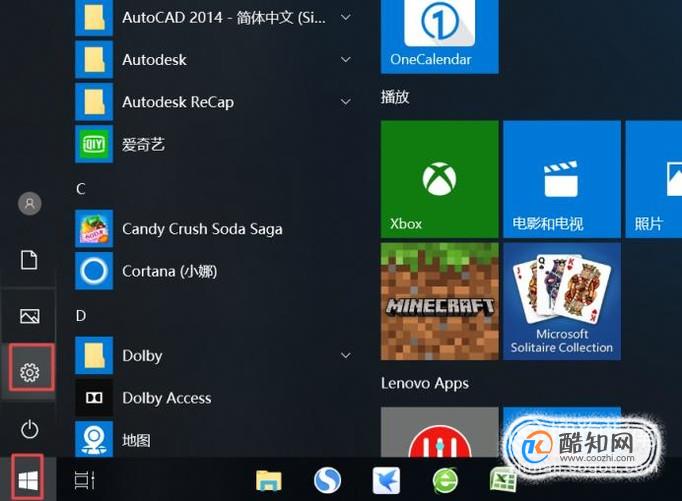
Task: Launch Cortana (小娜) icon
Action: click(x=94, y=271)
